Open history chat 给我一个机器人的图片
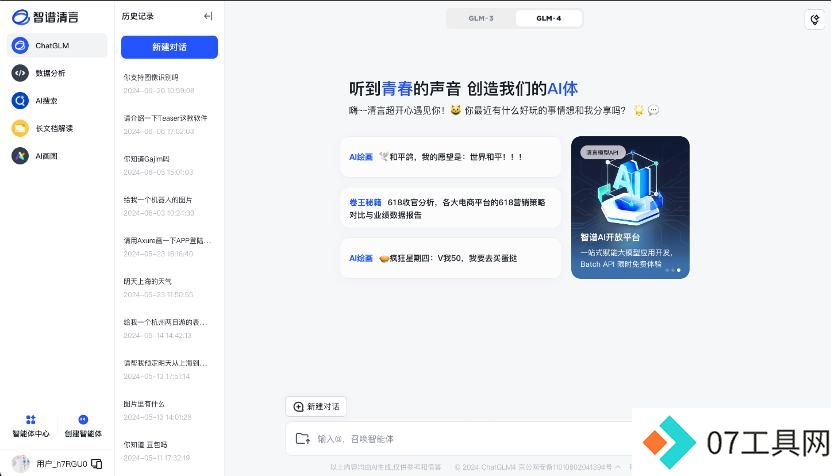The height and width of the screenshot is (476, 832). pos(169,206)
